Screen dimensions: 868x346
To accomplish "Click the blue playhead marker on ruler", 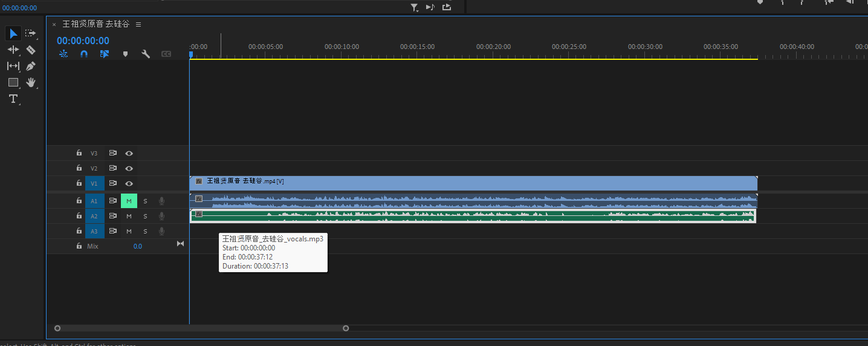I will (x=191, y=54).
